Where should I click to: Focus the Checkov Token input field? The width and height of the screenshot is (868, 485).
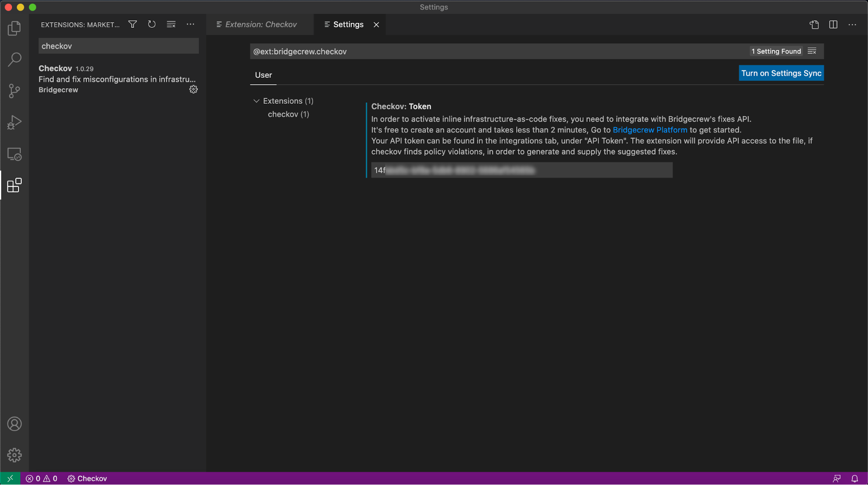click(521, 170)
